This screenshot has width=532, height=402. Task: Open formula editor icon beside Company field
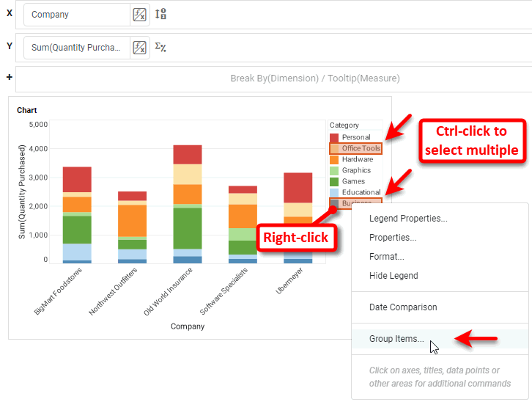click(x=139, y=15)
